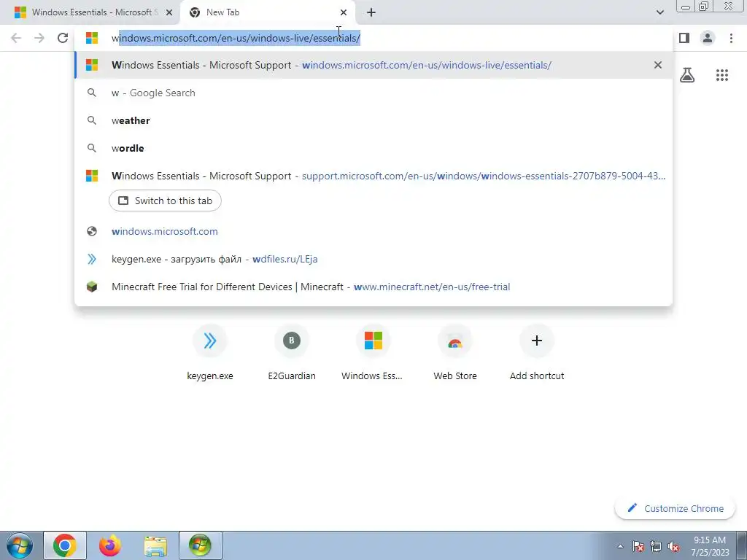
Task: Click the Forward navigation arrow
Action: 39,38
